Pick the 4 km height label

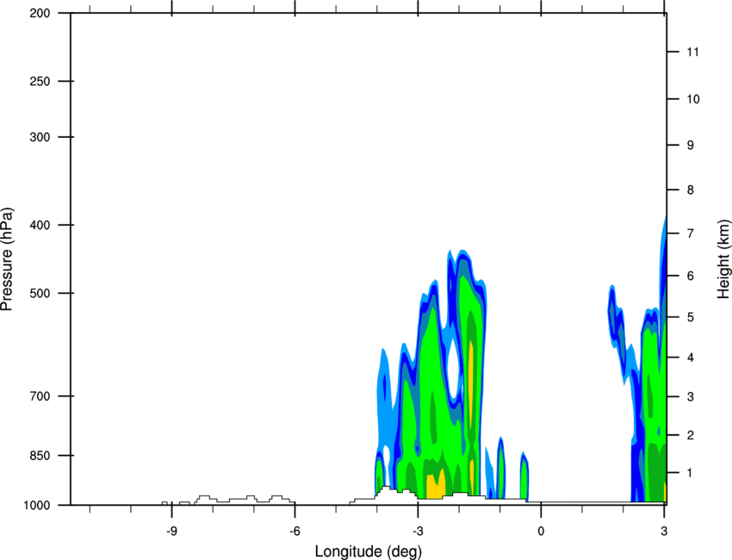(691, 358)
